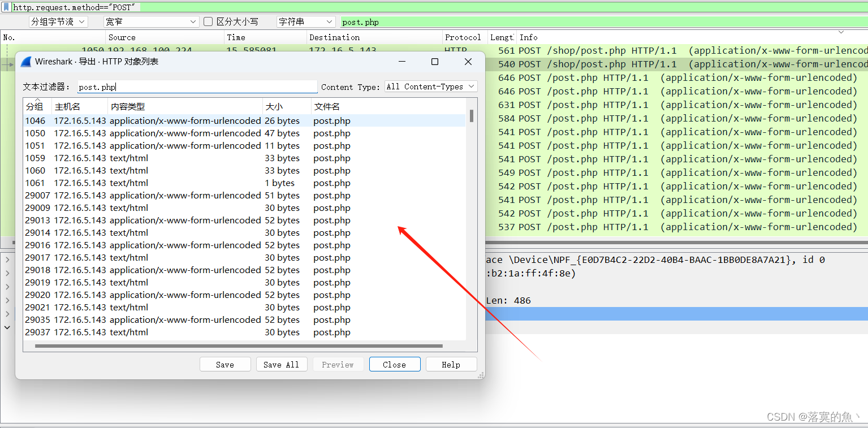Click the 文本过滤器 input field

[197, 87]
